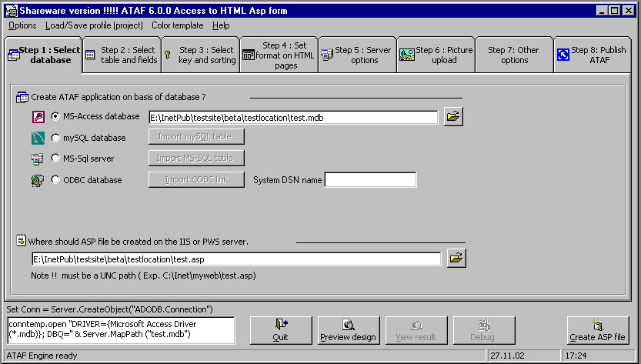Choose the MS-Sql server radio button

click(56, 159)
